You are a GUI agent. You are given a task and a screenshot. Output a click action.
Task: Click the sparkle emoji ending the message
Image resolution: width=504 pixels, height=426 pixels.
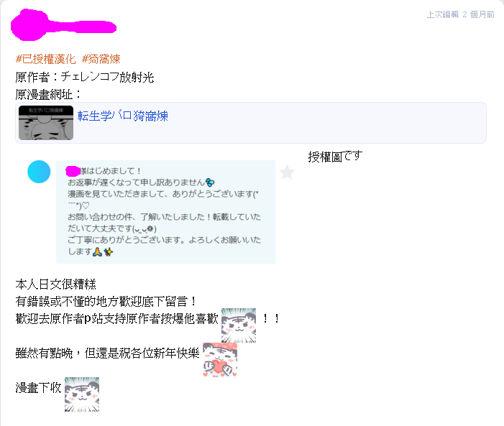pyautogui.click(x=109, y=252)
